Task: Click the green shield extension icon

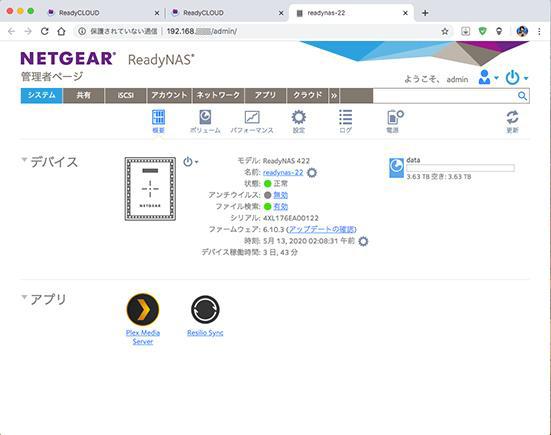Action: point(482,31)
